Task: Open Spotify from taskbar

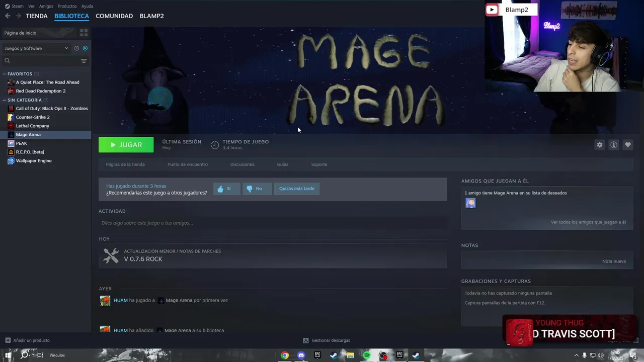Action: 367,355
